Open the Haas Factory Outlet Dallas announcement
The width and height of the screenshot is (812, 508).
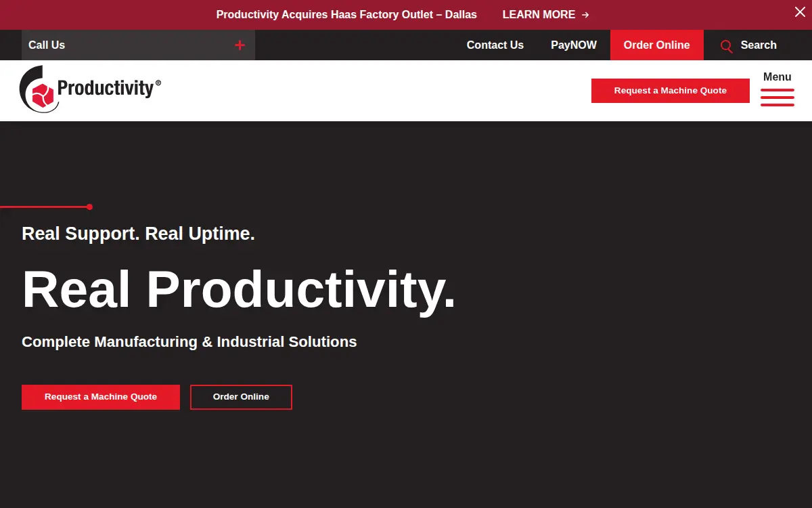pyautogui.click(x=346, y=15)
